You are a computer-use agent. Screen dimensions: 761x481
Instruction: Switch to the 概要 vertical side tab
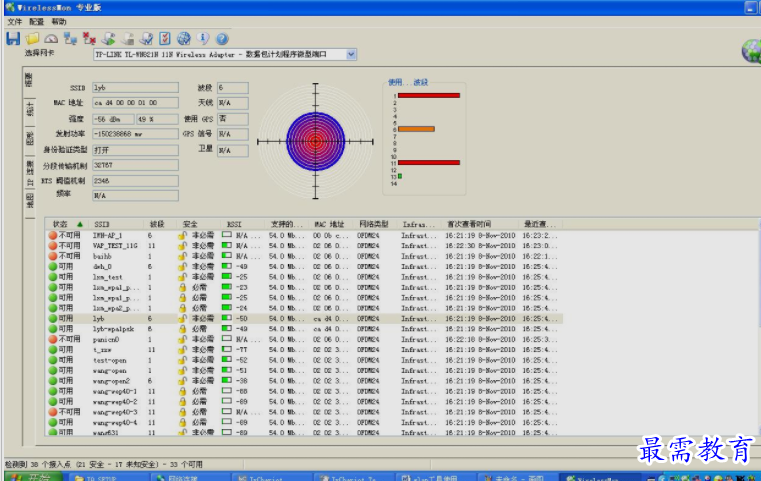[x=29, y=81]
